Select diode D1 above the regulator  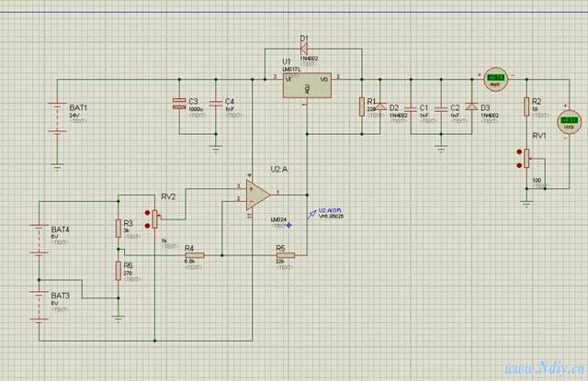[304, 48]
